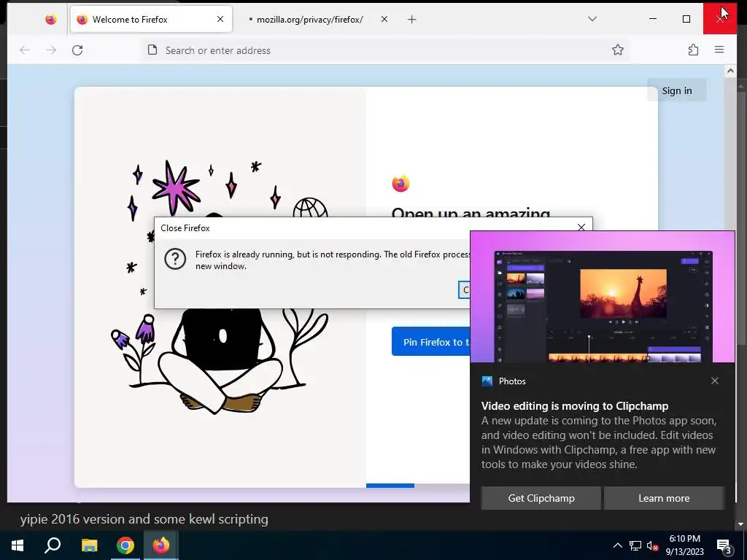Open the Action Center notifications icon
The image size is (747, 560).
click(x=724, y=545)
